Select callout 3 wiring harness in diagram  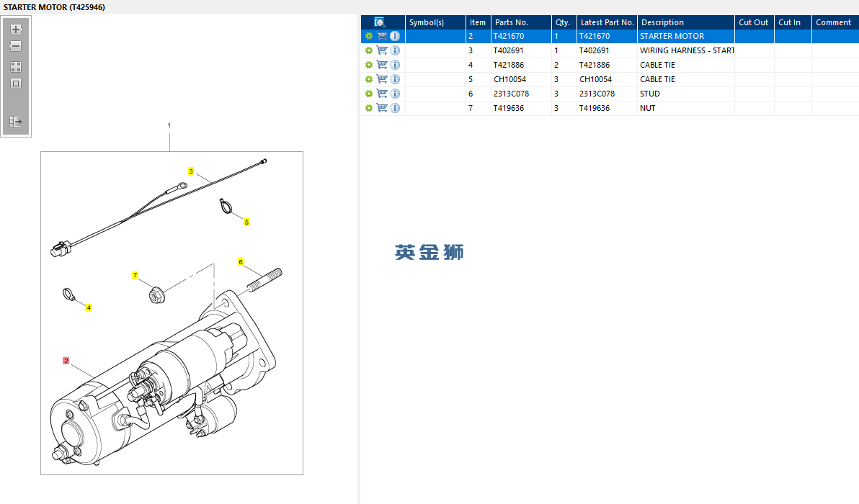click(191, 171)
